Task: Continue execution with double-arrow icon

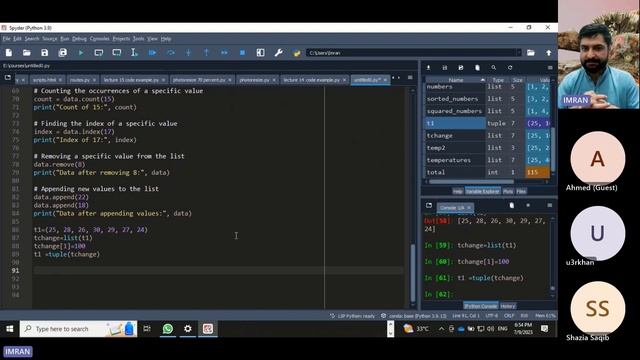Action: pos(224,53)
